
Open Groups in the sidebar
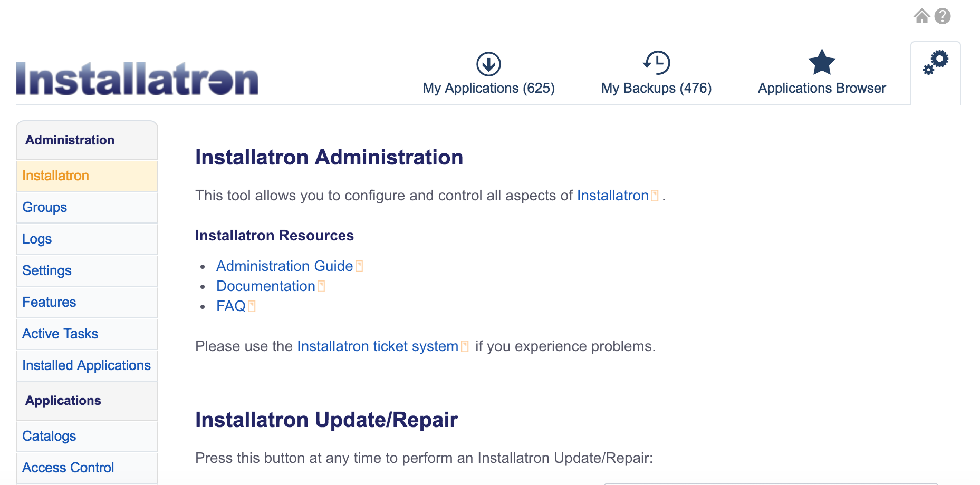87,207
